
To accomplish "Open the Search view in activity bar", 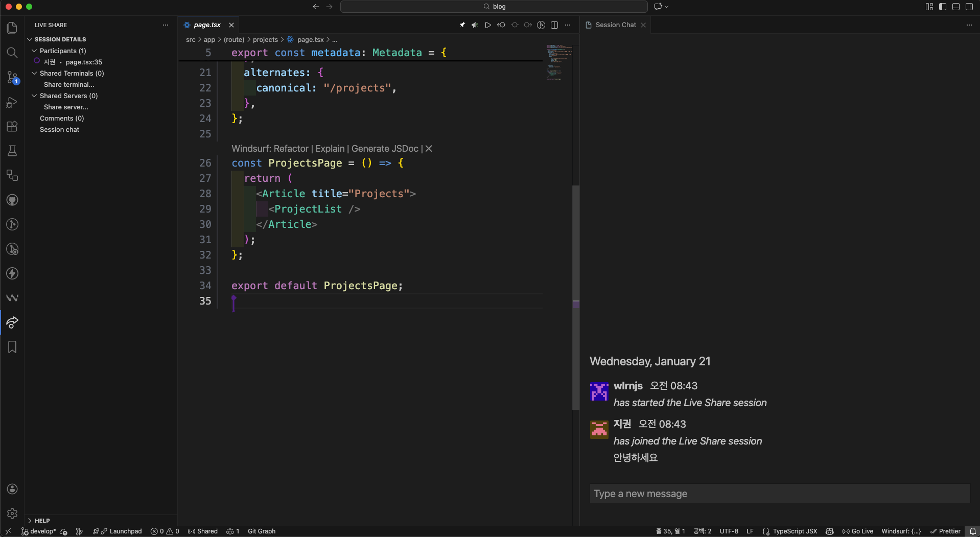I will (12, 53).
